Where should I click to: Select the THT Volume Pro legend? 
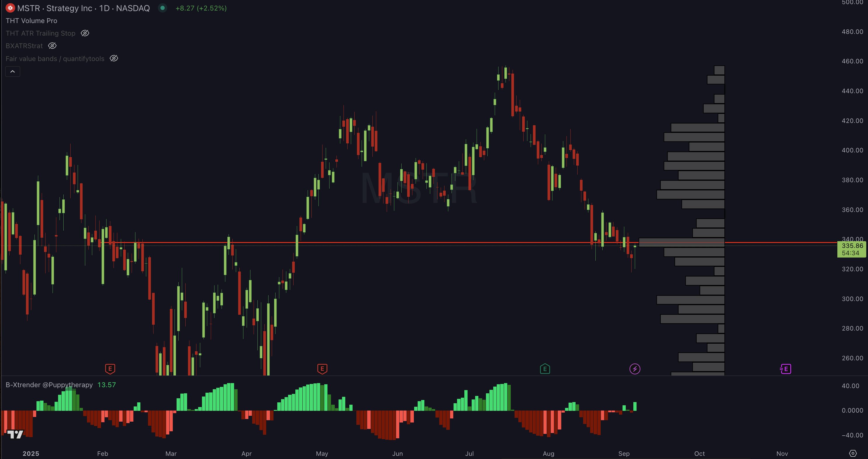[31, 20]
